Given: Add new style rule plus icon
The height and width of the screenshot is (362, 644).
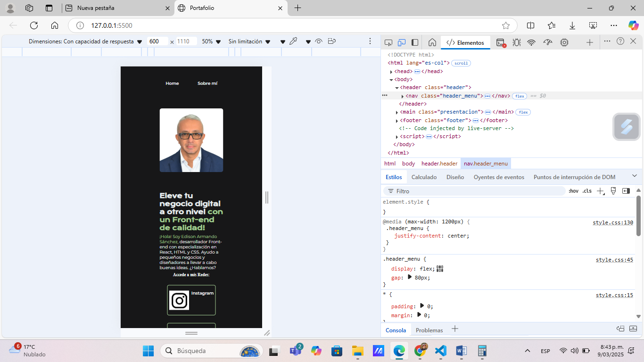Looking at the screenshot, I should pos(600,191).
